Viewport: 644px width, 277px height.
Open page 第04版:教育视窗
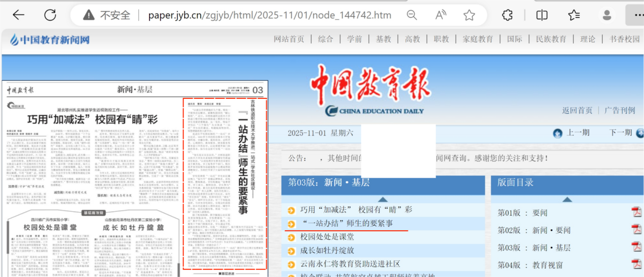(x=530, y=265)
